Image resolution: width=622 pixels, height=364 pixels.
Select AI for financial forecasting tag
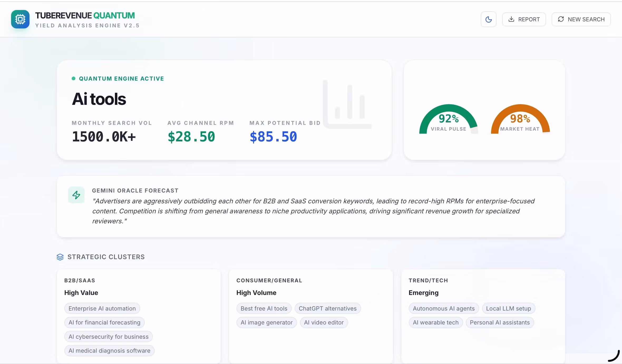coord(104,322)
